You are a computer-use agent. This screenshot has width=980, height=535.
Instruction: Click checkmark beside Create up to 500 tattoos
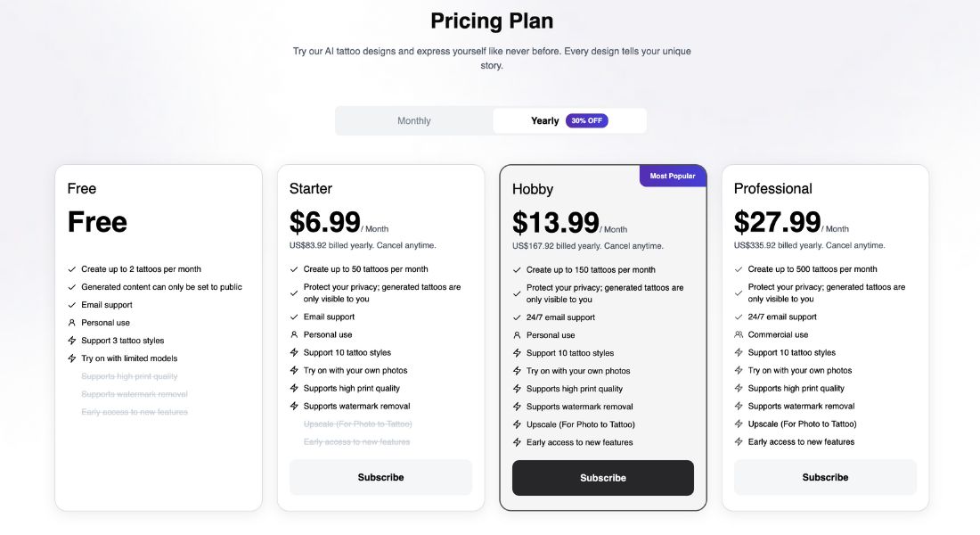739,269
